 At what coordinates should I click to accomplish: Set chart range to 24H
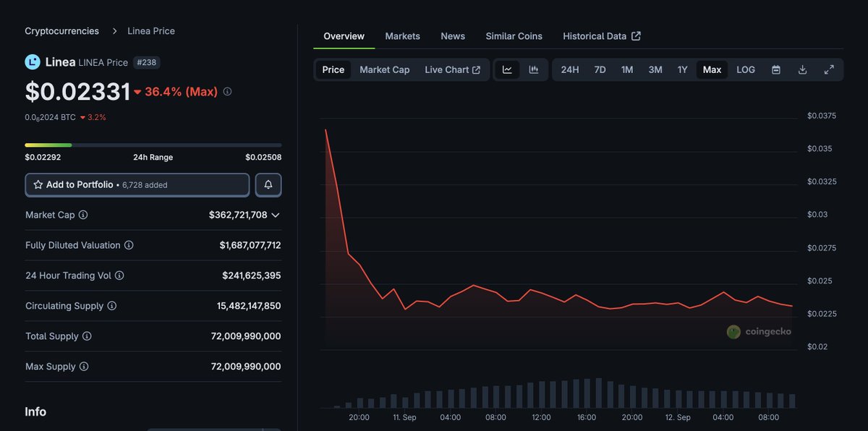(570, 69)
